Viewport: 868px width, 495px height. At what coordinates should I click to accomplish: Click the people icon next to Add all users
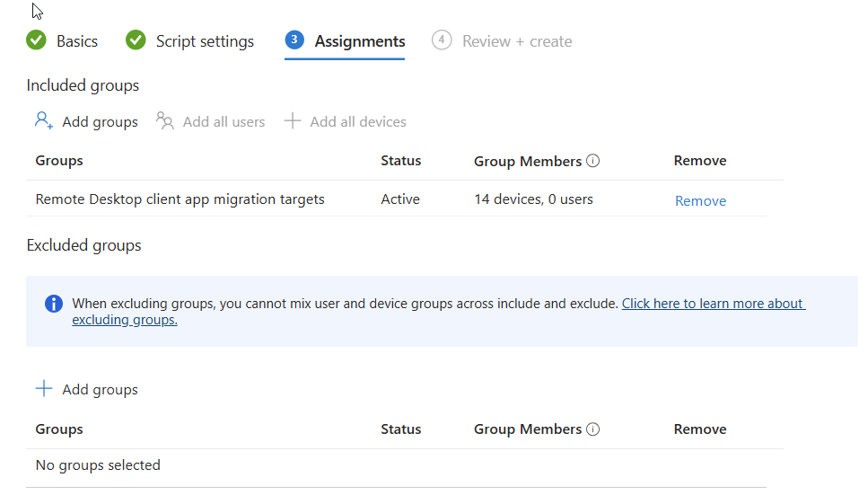click(x=165, y=120)
